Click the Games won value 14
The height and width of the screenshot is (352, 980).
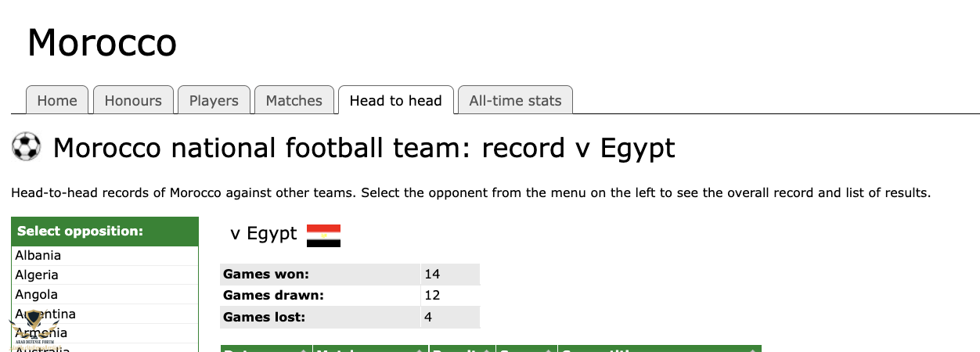click(450, 274)
